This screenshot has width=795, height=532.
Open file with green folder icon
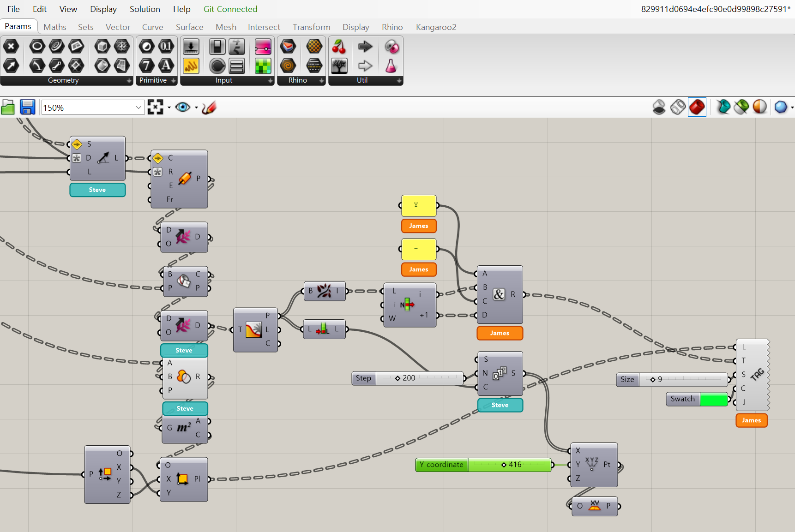coord(8,108)
